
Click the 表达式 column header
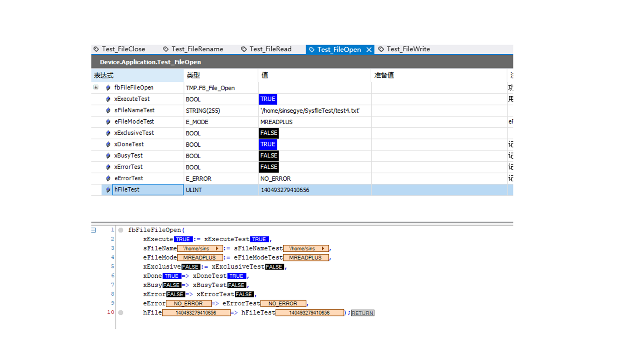137,75
